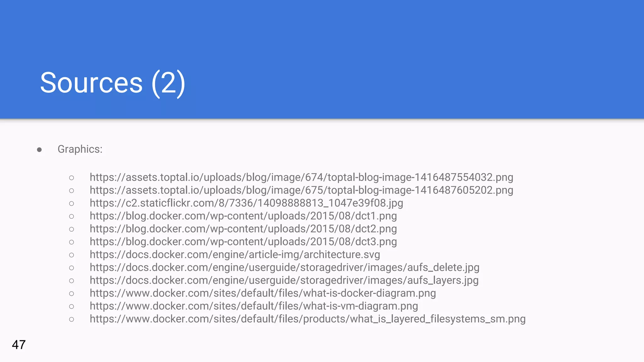Click the first toptal blog image link ending 1416487554032.png
This screenshot has width=644, height=362.
pyautogui.click(x=301, y=177)
